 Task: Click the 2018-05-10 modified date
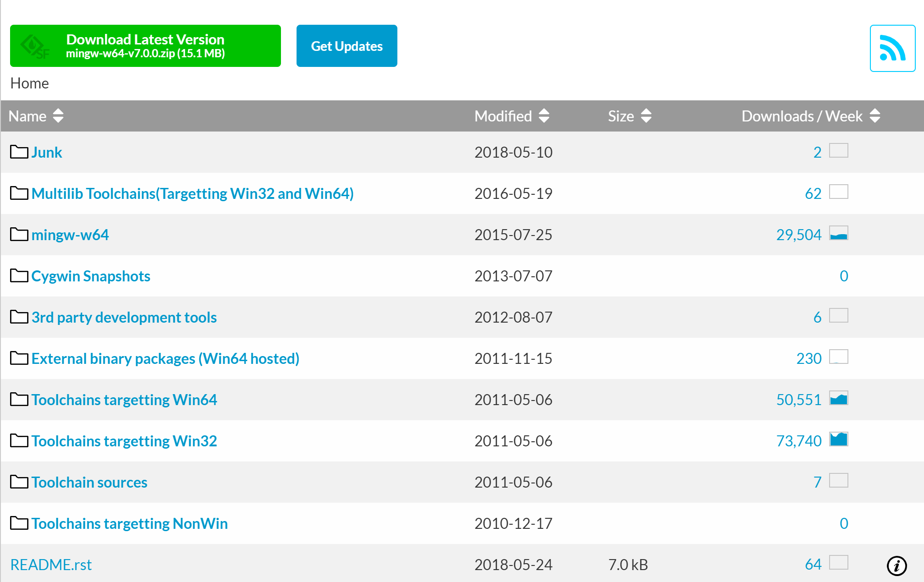[513, 152]
